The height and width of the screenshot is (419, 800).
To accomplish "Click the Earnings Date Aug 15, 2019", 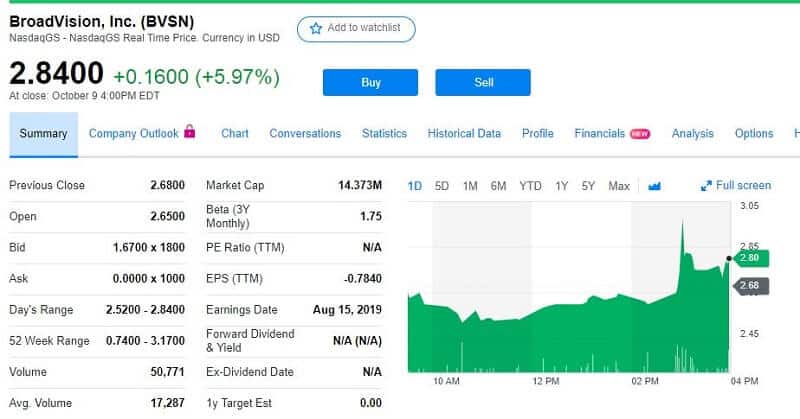I will (347, 310).
